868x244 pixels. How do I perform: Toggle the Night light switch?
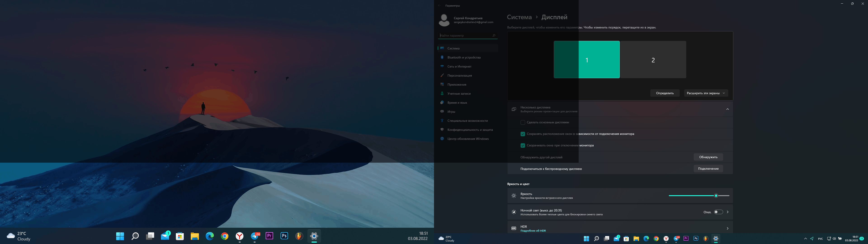click(x=718, y=212)
